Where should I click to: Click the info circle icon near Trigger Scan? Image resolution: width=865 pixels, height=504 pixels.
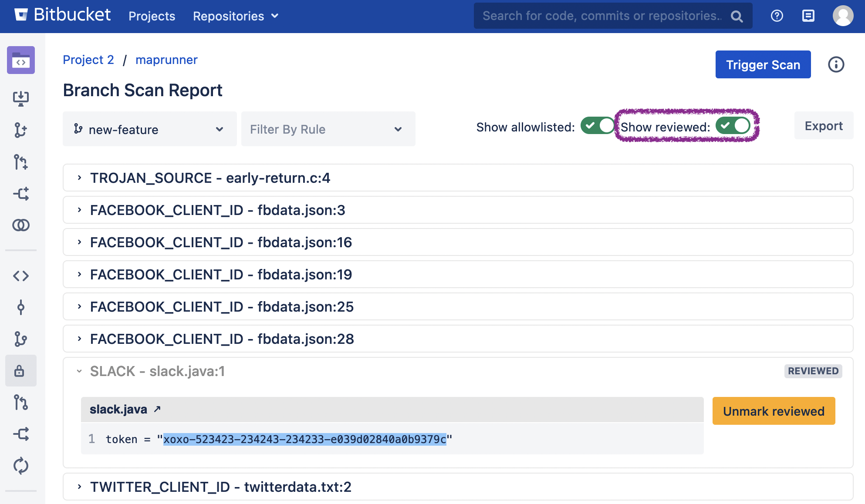(836, 64)
